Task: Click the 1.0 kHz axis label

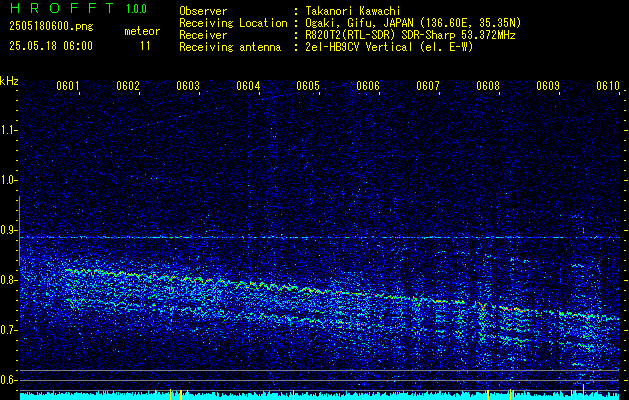Action: click(x=8, y=180)
